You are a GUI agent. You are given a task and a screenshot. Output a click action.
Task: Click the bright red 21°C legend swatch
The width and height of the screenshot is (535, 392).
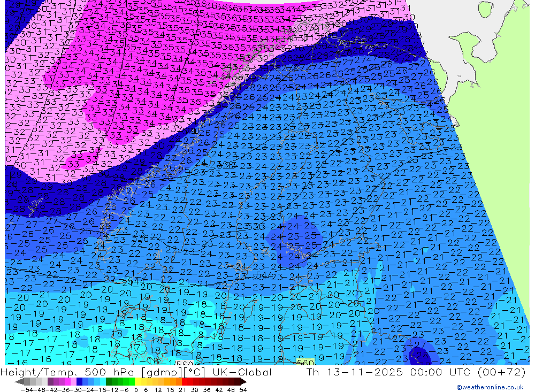(x=185, y=381)
